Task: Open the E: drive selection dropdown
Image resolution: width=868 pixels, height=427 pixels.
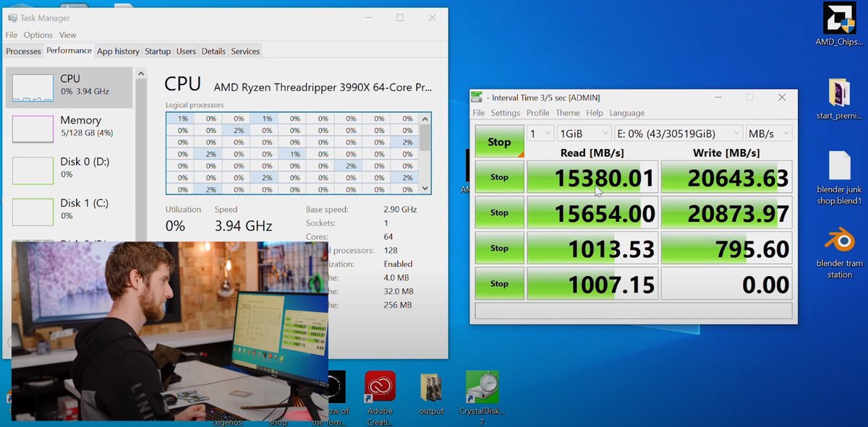Action: coord(678,134)
